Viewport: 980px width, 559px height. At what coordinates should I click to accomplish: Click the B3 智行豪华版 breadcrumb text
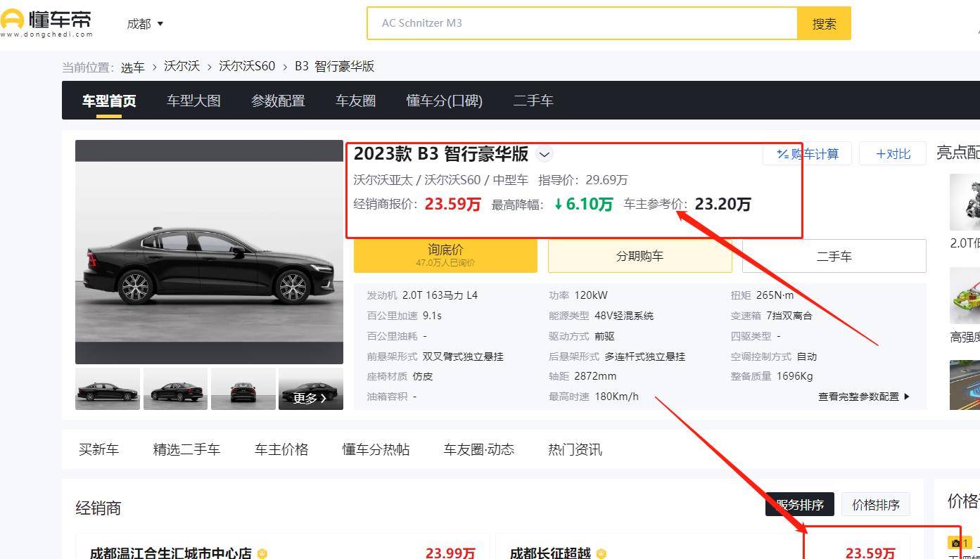click(334, 66)
